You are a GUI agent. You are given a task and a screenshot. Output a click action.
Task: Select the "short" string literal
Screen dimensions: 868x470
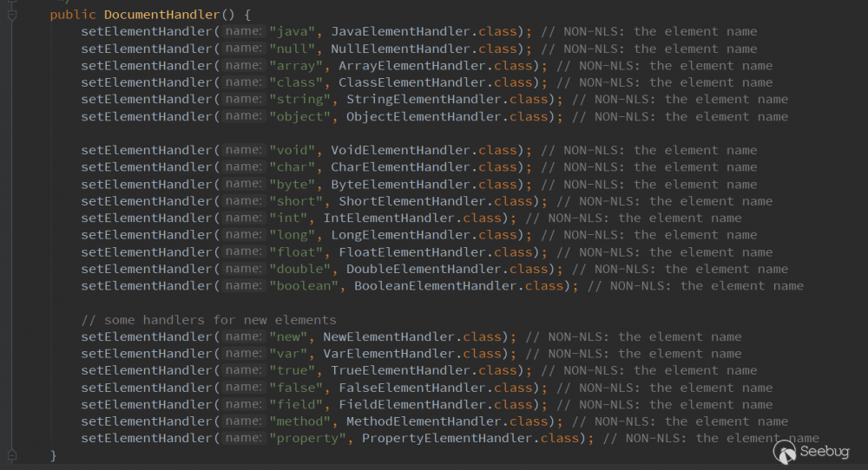click(296, 201)
